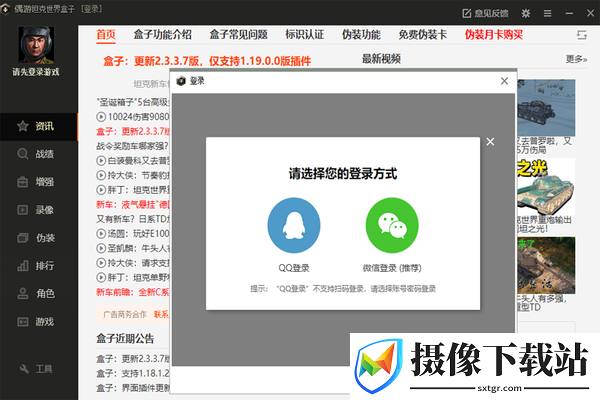
Task: Open news 又有新车? 日系TD
Action: tap(132, 219)
